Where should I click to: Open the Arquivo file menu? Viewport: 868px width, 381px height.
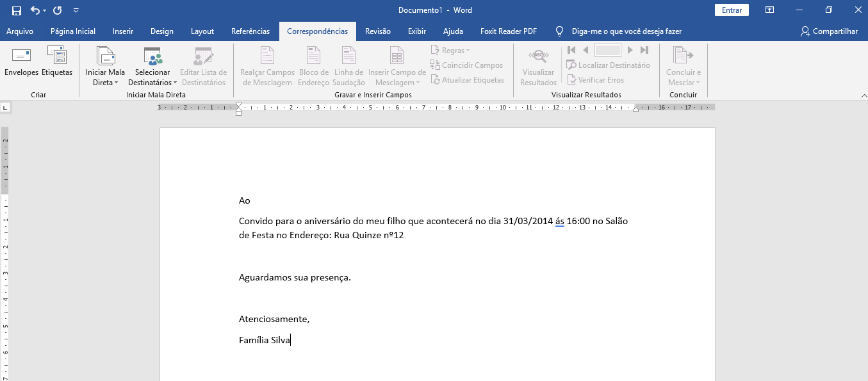click(x=20, y=31)
